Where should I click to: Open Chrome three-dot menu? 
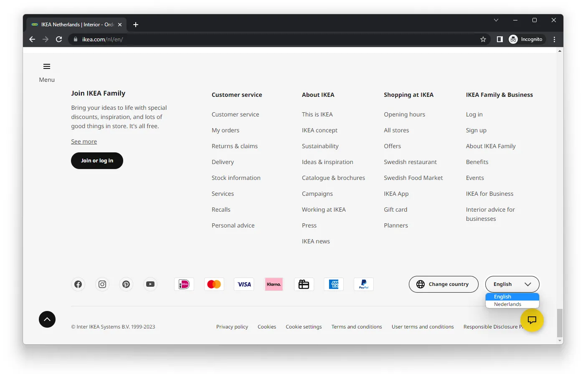pyautogui.click(x=555, y=39)
